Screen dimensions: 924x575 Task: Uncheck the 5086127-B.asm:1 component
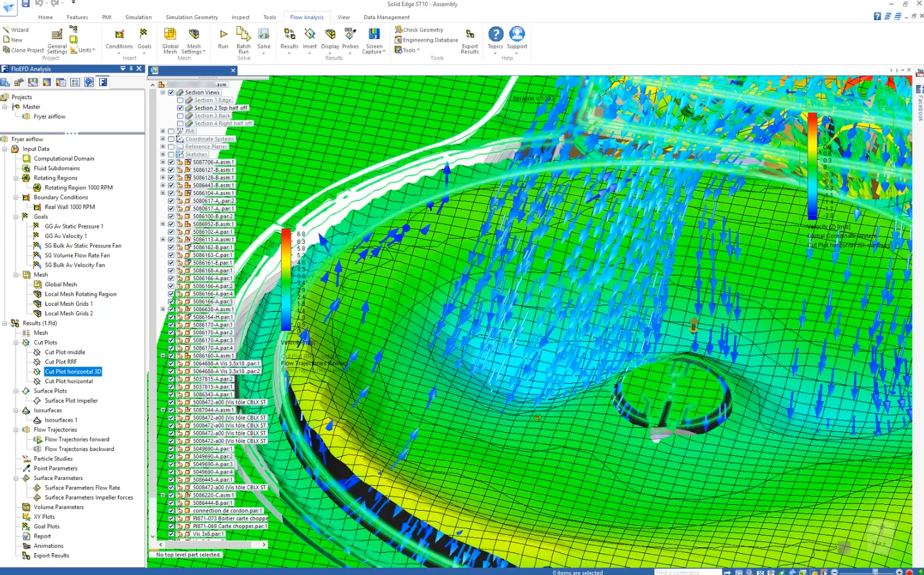[171, 169]
